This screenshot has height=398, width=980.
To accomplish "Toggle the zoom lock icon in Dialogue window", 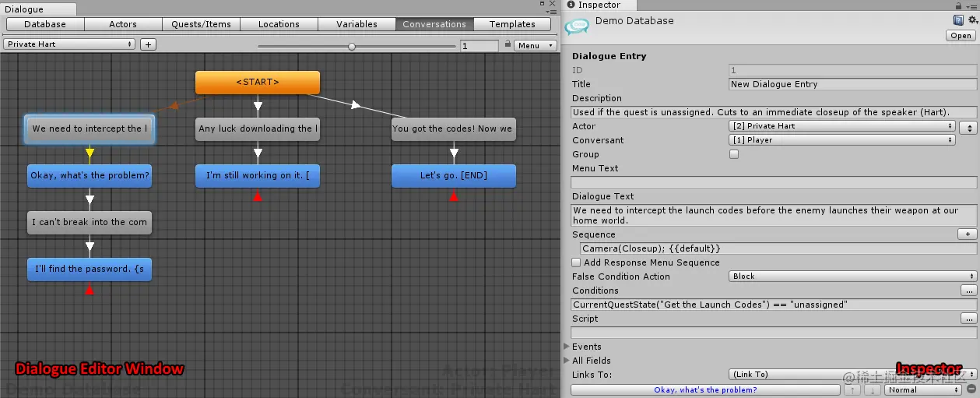I will pyautogui.click(x=508, y=44).
